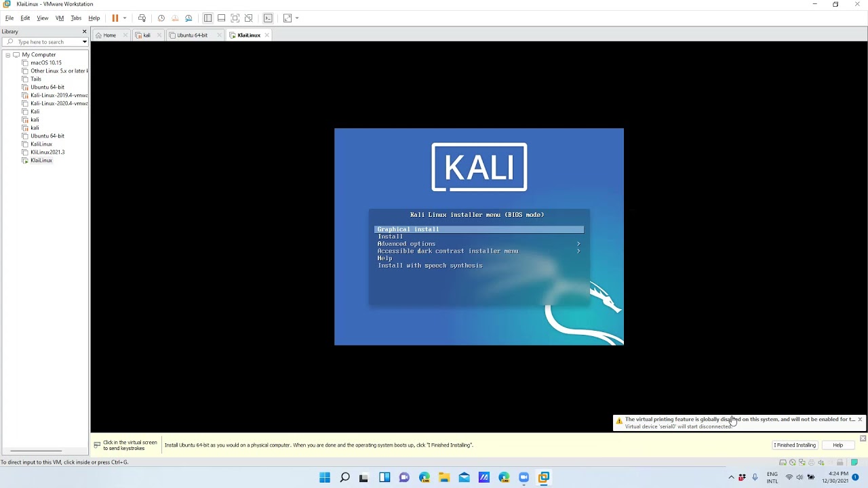
Task: Take a snapshot of this VM
Action: coord(161,18)
